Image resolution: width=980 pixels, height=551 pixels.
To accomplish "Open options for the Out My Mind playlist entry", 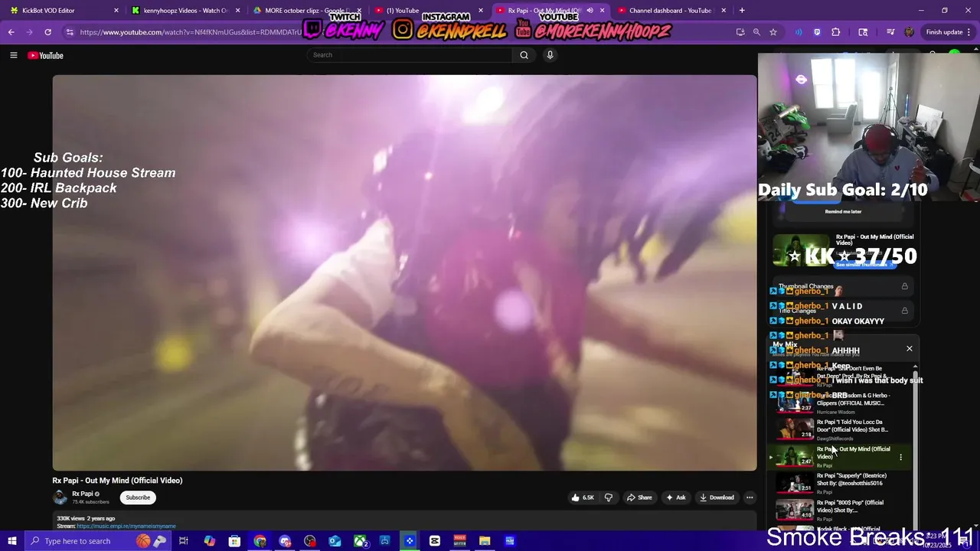I will (900, 458).
